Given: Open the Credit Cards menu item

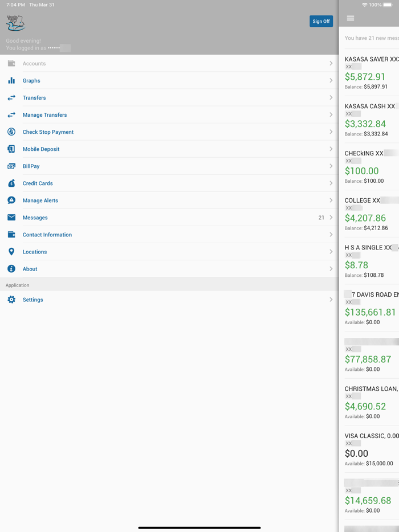Looking at the screenshot, I should coord(169,183).
